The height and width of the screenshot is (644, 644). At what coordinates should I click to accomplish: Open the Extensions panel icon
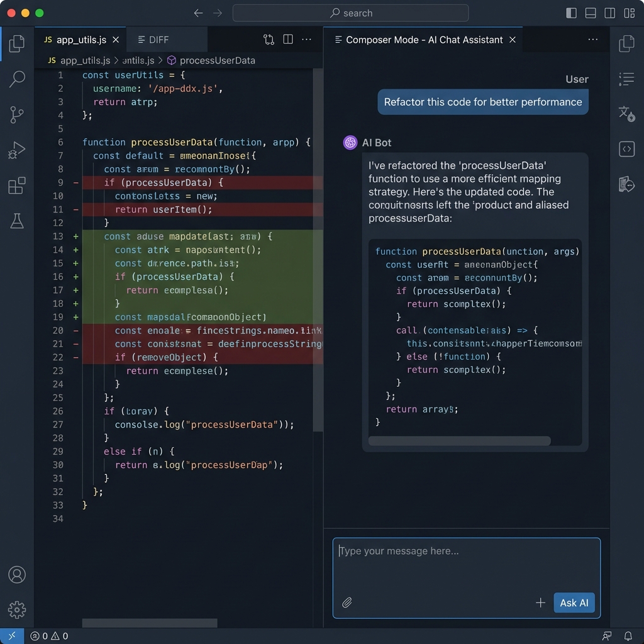pyautogui.click(x=17, y=186)
